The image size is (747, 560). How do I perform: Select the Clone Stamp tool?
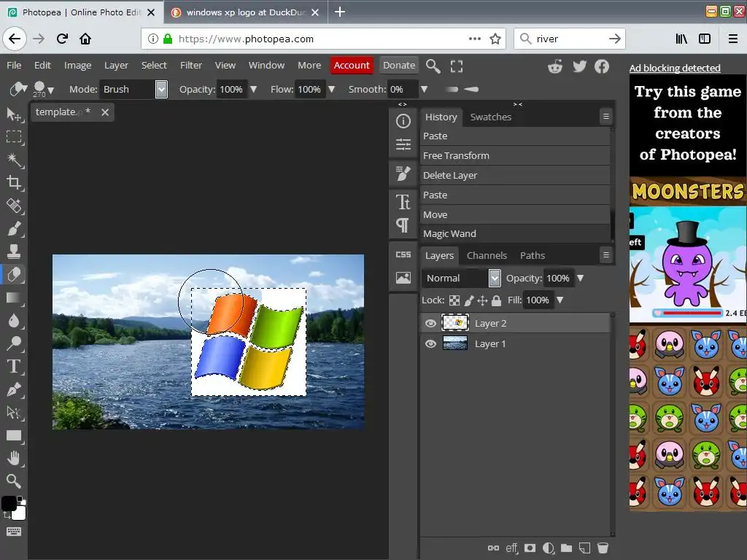click(13, 251)
